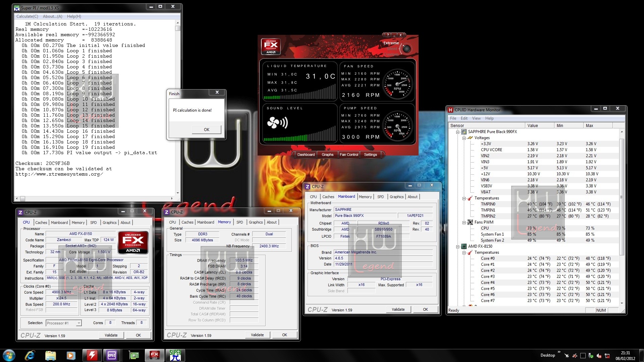
Task: Select the Silent cooling mode
Action: tap(392, 49)
